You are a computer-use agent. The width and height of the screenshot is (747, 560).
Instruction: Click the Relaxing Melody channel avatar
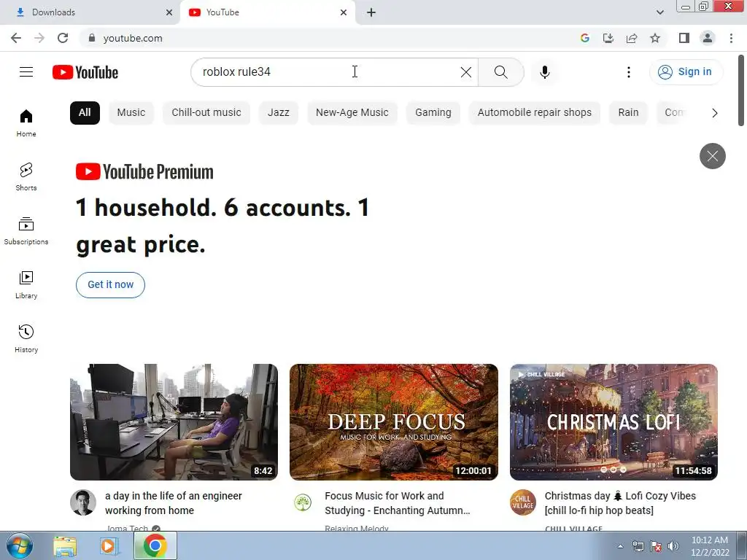[303, 502]
